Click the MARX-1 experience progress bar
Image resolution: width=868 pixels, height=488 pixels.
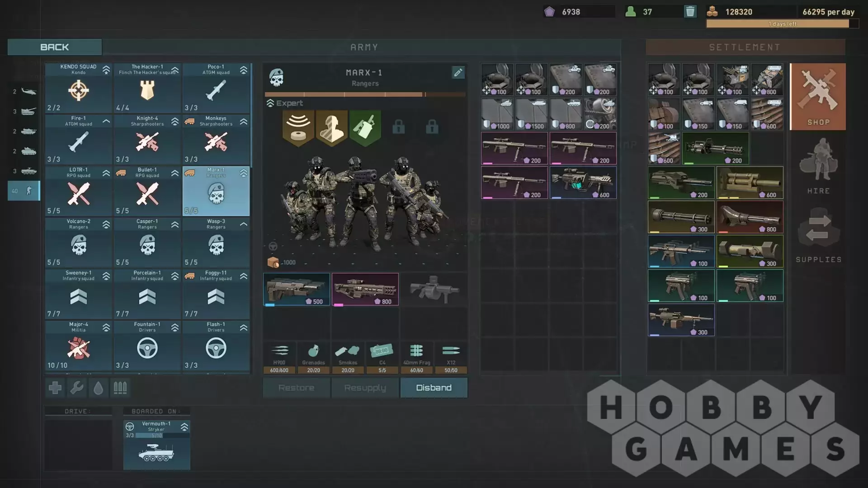(x=365, y=94)
